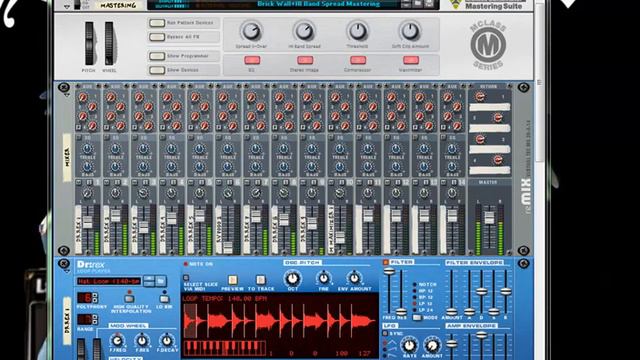The width and height of the screenshot is (640, 360).
Task: Click the handwritten MASTERING tape label
Action: click(x=118, y=5)
